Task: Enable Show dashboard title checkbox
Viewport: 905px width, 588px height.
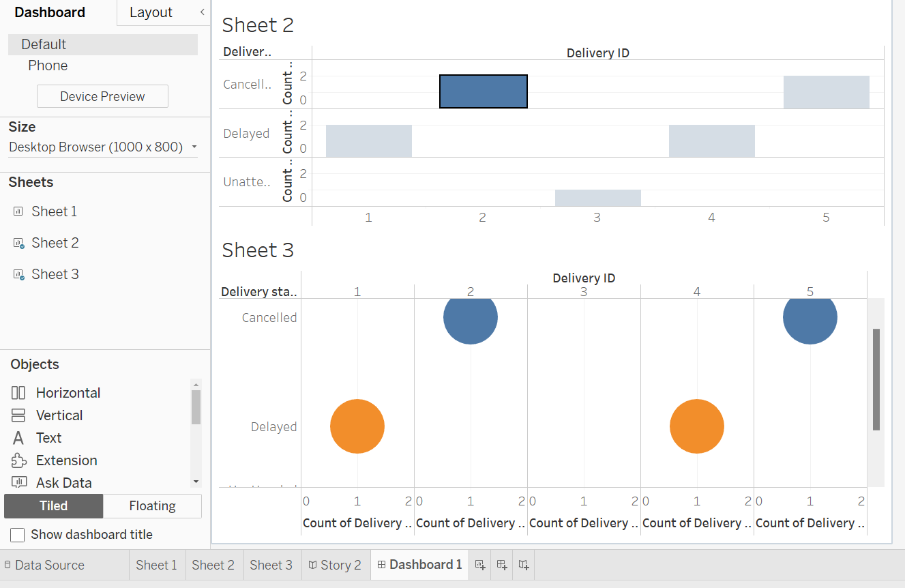Action: (18, 535)
